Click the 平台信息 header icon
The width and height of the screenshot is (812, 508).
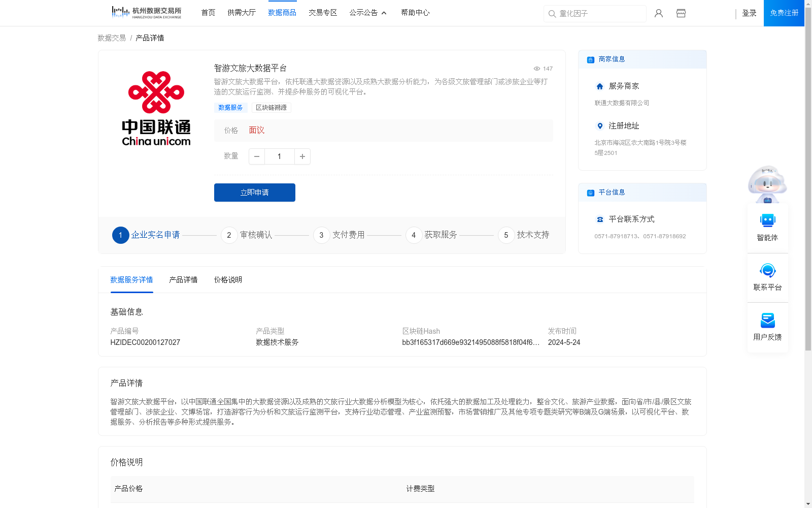(x=591, y=193)
